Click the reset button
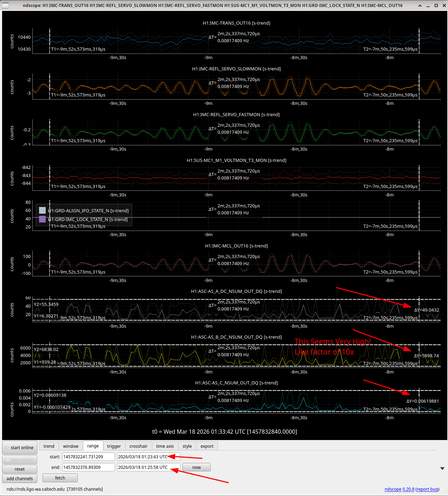Screen dimensions: 448x496 pos(20,469)
